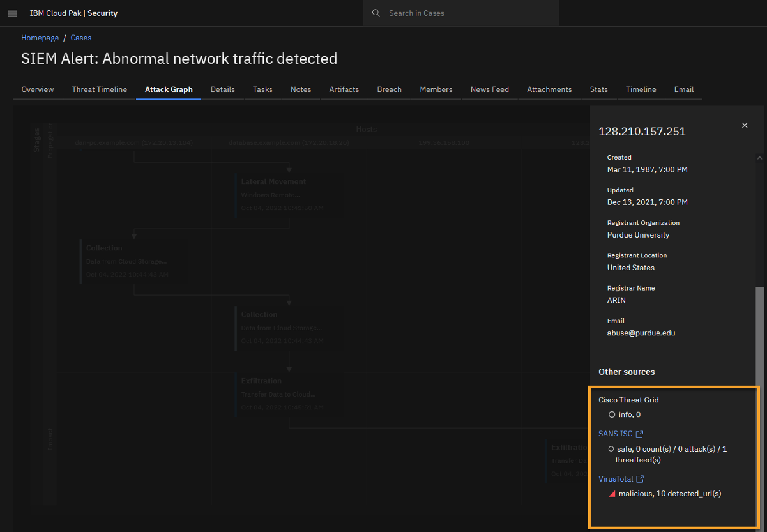767x532 pixels.
Task: Click the search magnifier icon
Action: 376,13
